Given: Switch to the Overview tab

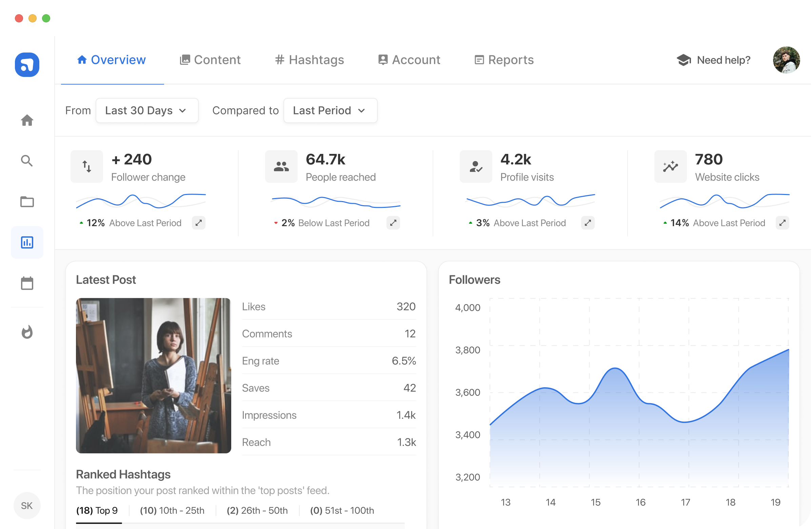Looking at the screenshot, I should point(112,60).
